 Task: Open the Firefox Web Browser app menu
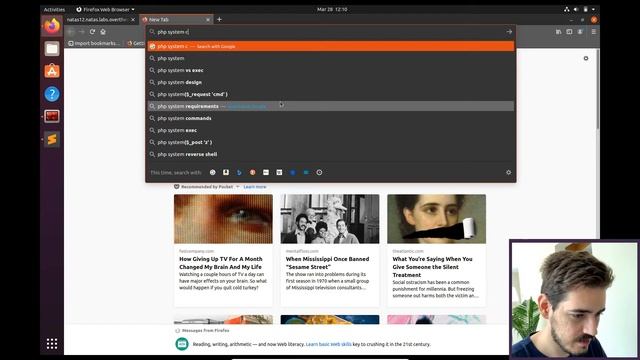pyautogui.click(x=105, y=9)
